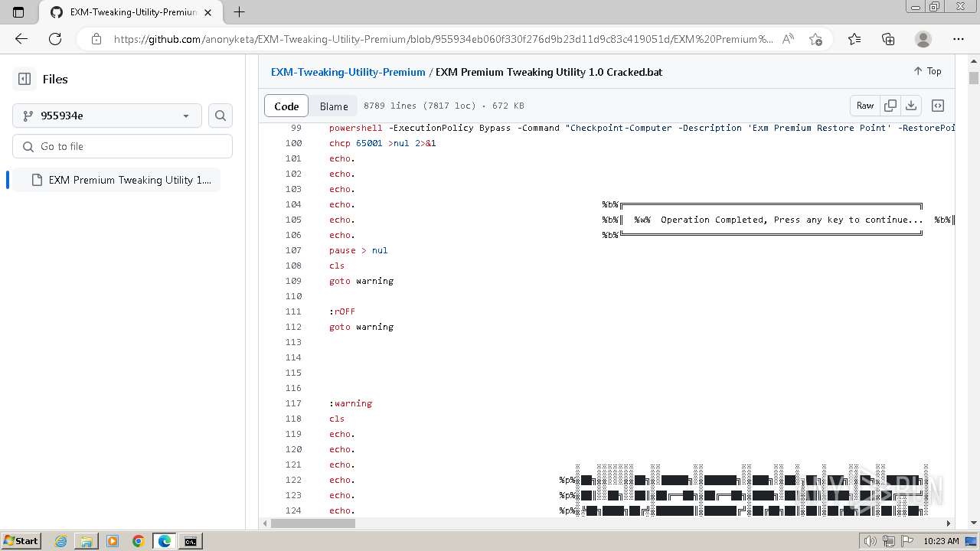Viewport: 980px width, 551px height.
Task: Open the browser profile avatar
Action: click(x=923, y=39)
